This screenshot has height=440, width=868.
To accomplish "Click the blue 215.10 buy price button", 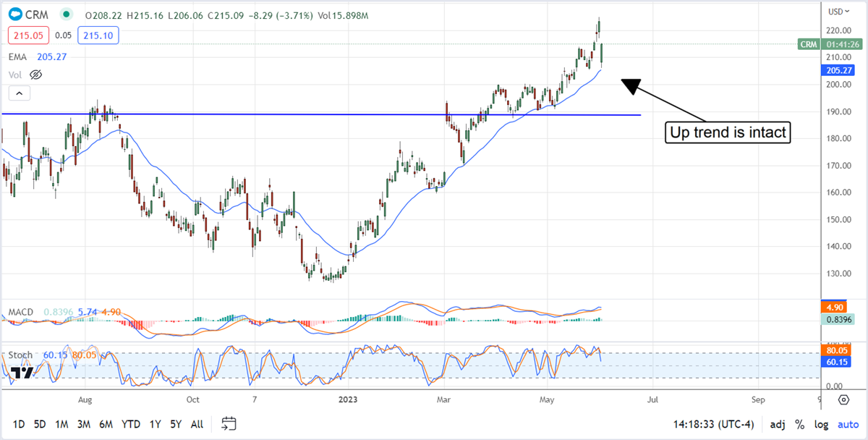I will pos(99,35).
